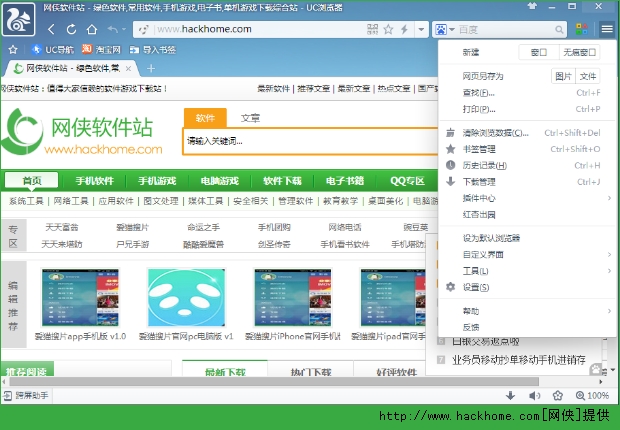Click 设为默认浏览器 menu item
The height and width of the screenshot is (430, 620).
527,238
